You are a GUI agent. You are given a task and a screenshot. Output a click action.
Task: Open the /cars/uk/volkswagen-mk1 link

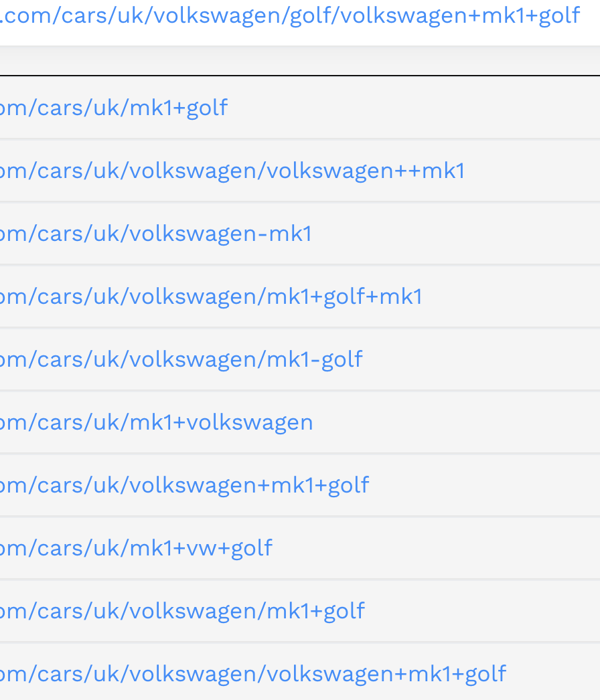tap(156, 234)
